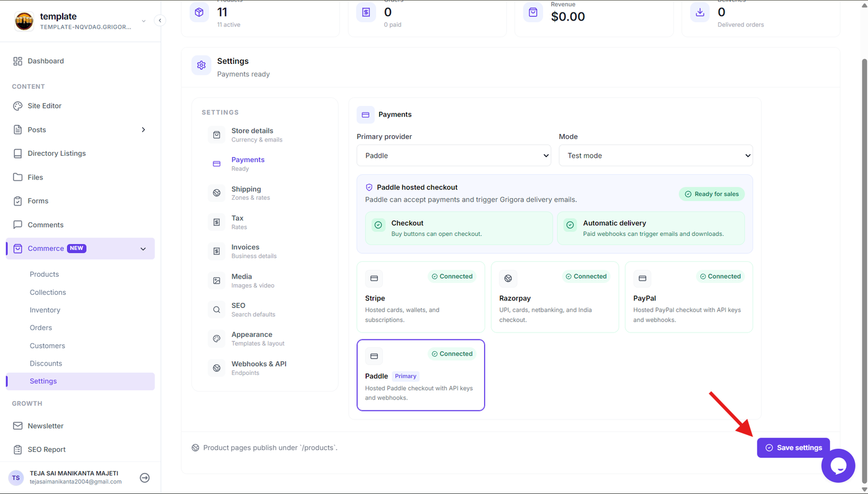Viewport: 868px width, 494px height.
Task: Click the Save settings button
Action: pos(794,447)
